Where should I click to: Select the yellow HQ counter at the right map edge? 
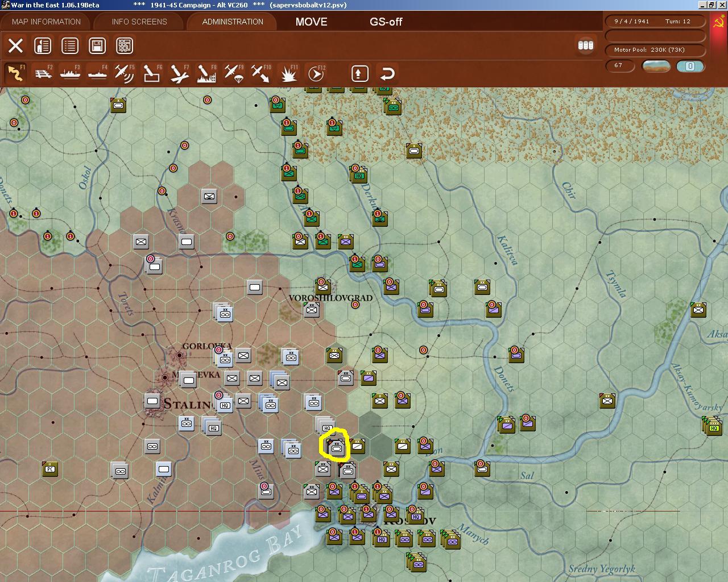click(714, 427)
